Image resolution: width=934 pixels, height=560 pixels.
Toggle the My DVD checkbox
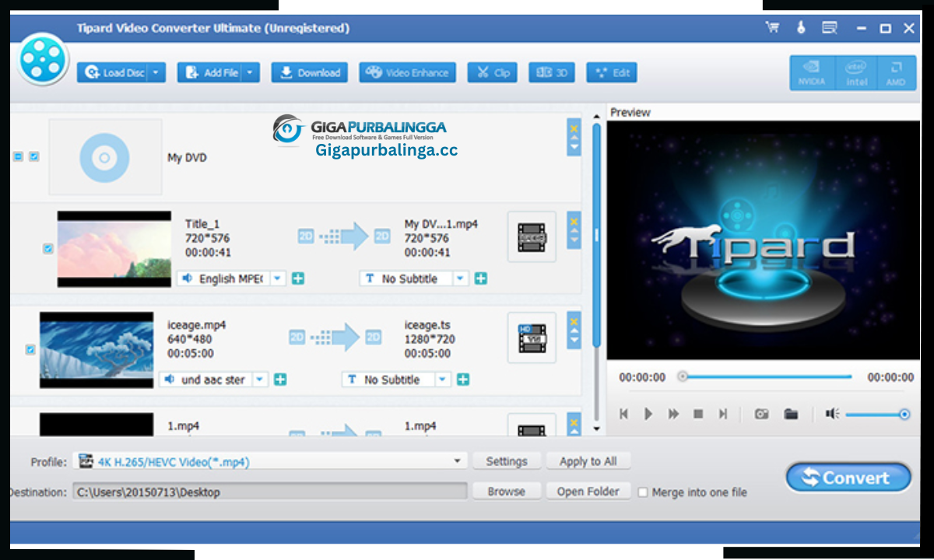tap(33, 156)
